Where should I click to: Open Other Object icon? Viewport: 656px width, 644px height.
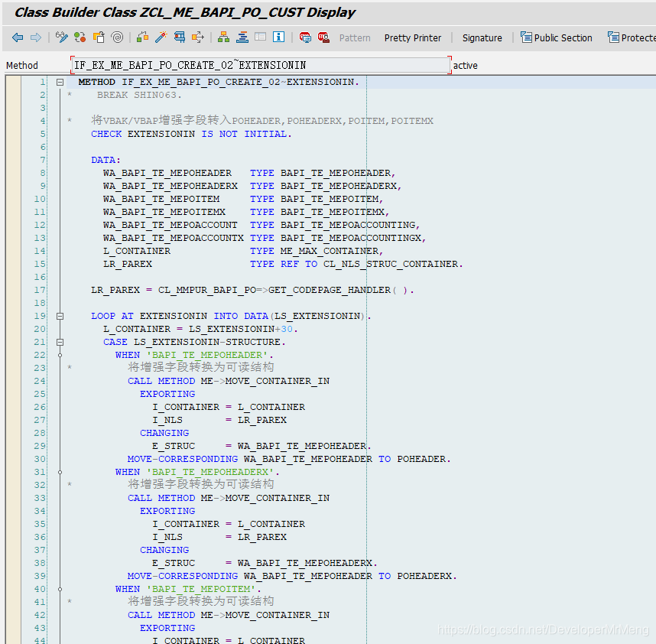99,37
